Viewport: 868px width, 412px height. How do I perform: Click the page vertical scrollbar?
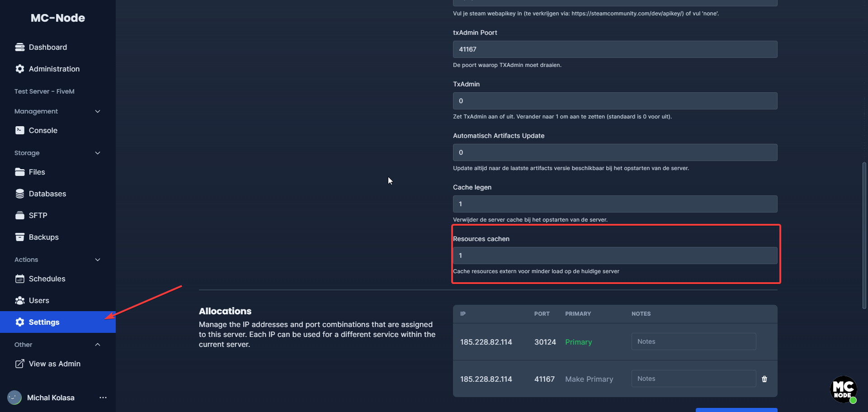click(x=864, y=235)
